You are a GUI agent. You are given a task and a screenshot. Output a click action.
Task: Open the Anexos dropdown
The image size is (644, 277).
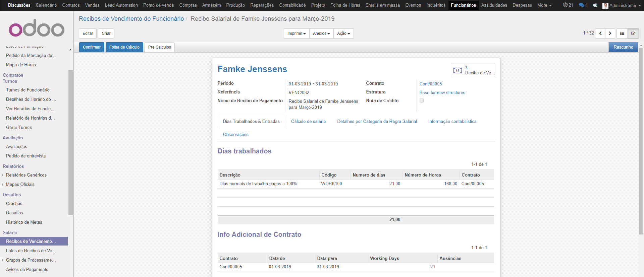click(x=321, y=33)
